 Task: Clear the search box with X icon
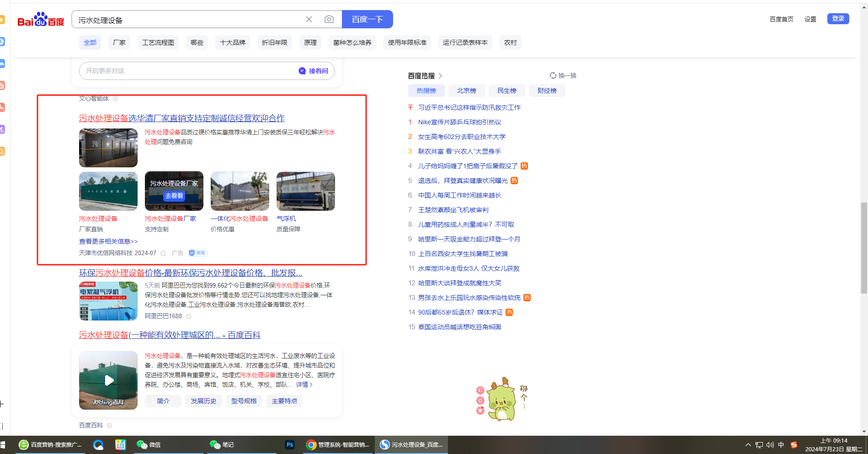pos(309,19)
